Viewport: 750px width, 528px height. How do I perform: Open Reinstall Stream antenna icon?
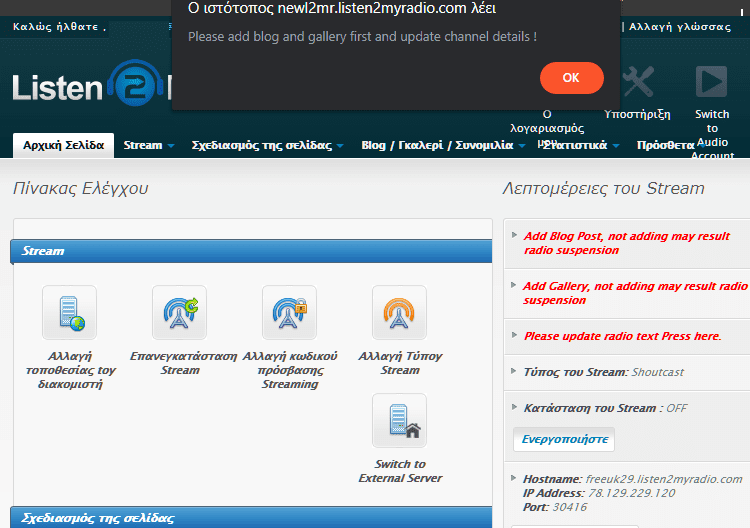coord(179,312)
